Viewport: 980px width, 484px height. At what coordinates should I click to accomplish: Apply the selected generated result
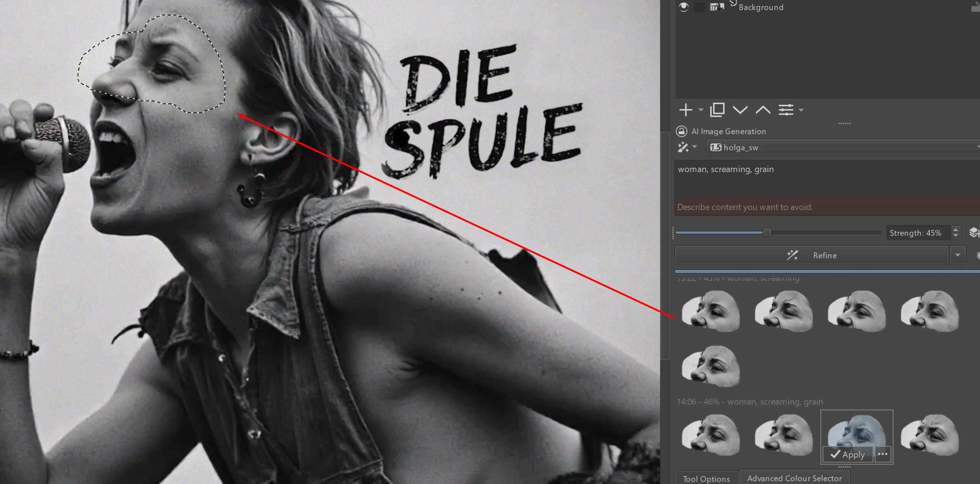click(x=848, y=455)
